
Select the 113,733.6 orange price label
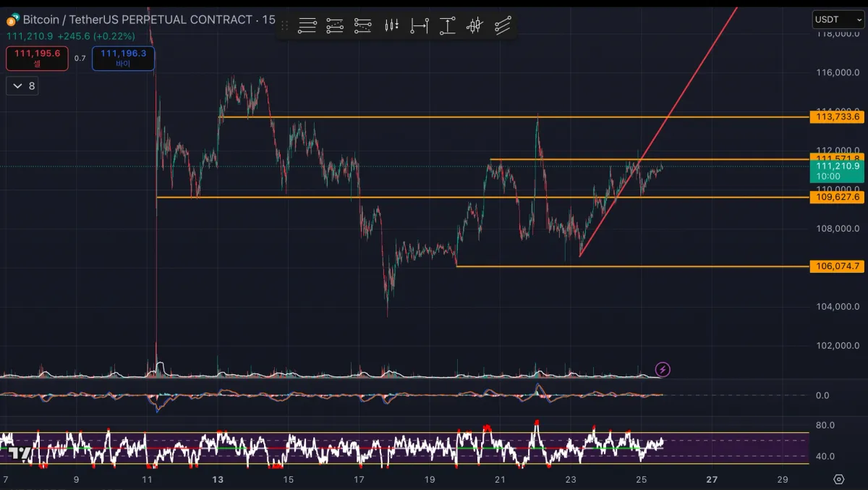click(838, 117)
